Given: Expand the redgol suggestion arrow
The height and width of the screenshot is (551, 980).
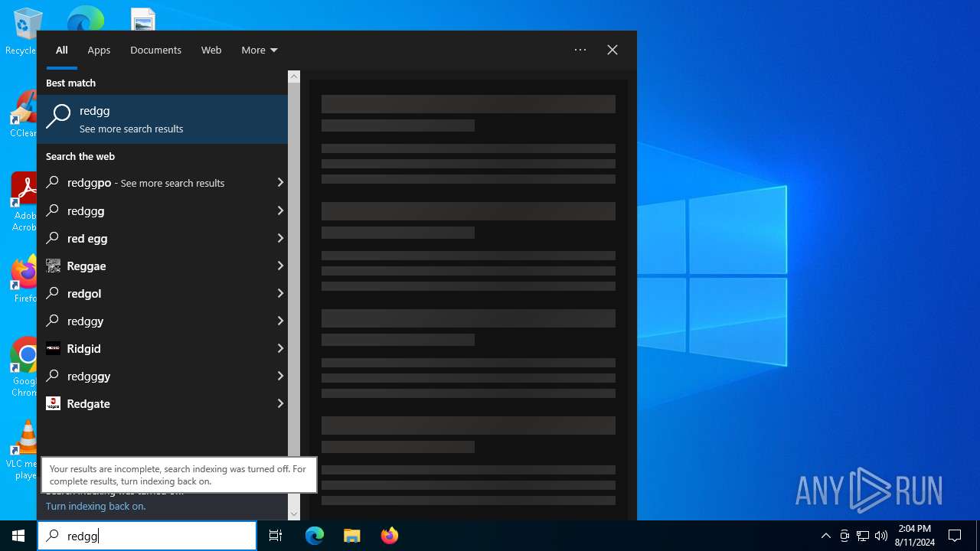Looking at the screenshot, I should pyautogui.click(x=280, y=293).
